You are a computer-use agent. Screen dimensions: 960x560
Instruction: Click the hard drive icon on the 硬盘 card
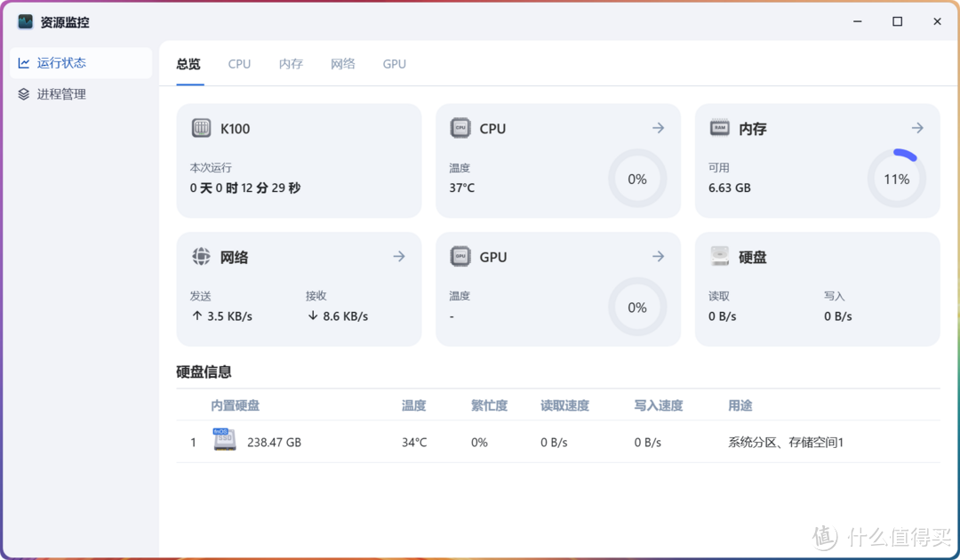718,257
